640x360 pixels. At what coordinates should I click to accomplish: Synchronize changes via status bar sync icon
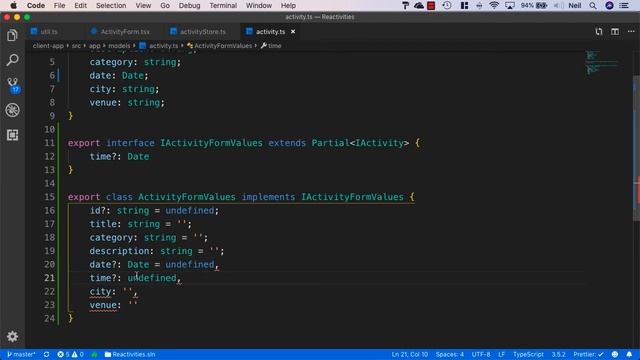click(47, 354)
